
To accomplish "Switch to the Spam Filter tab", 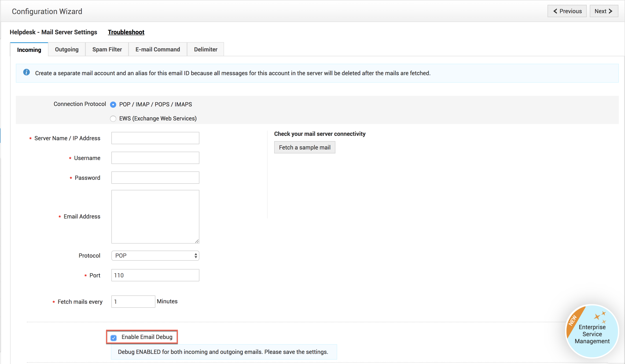I will 107,49.
